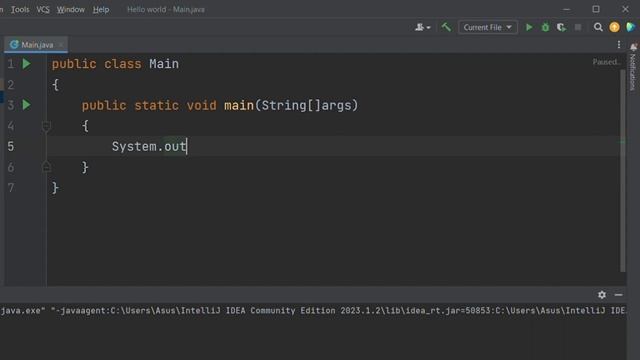640x360 pixels.
Task: Open the user account icon dropdown
Action: (x=422, y=27)
